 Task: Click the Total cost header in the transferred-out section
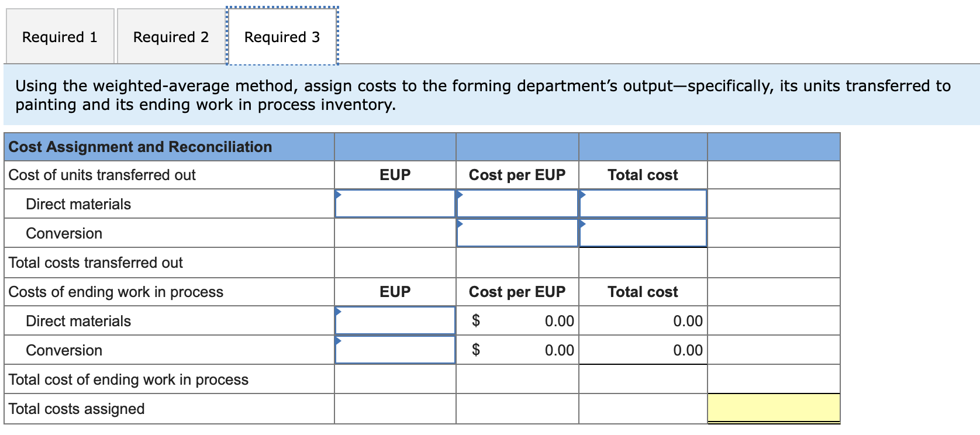tap(643, 175)
